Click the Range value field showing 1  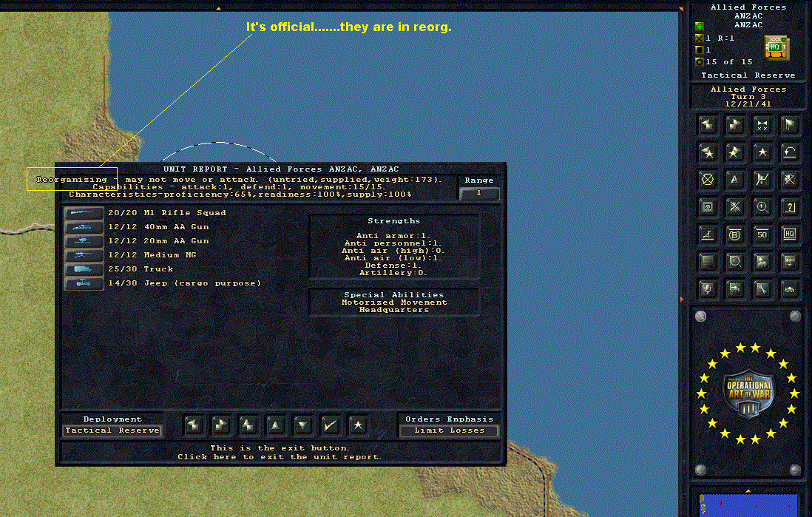tap(479, 193)
